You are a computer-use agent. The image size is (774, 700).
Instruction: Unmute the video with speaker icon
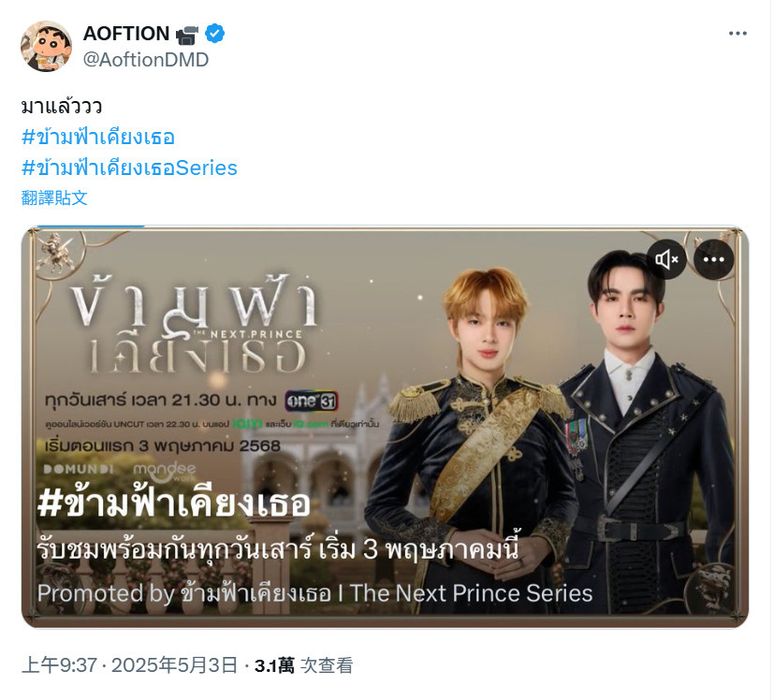point(666,259)
